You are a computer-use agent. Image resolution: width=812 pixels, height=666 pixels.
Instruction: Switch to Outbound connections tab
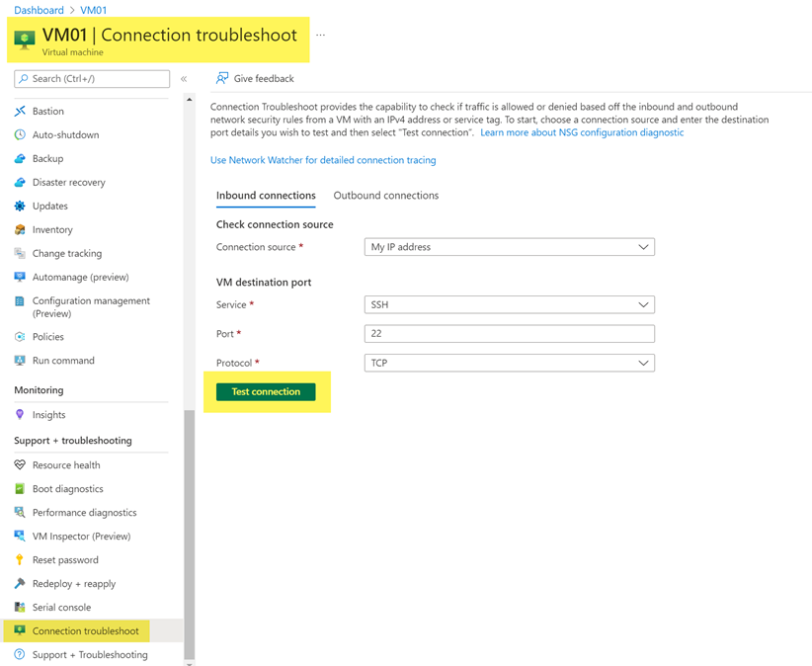click(386, 196)
